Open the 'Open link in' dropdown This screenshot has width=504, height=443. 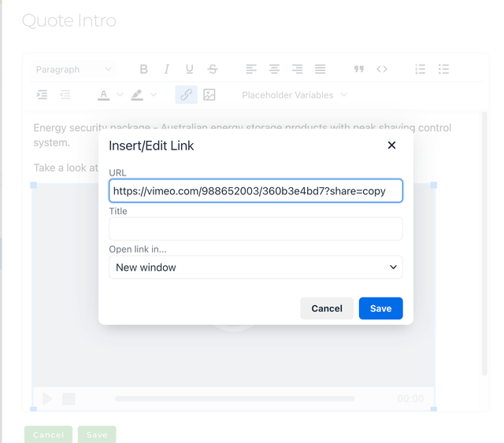point(255,268)
